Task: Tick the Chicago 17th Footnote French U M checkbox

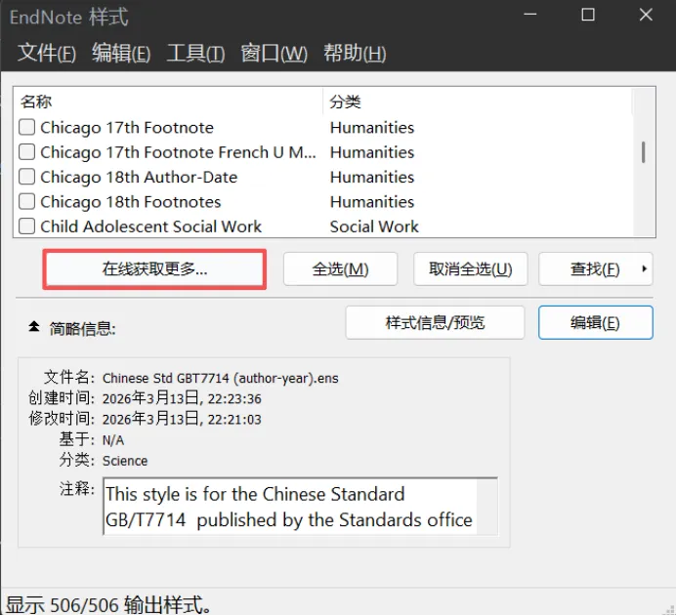Action: pyautogui.click(x=26, y=152)
